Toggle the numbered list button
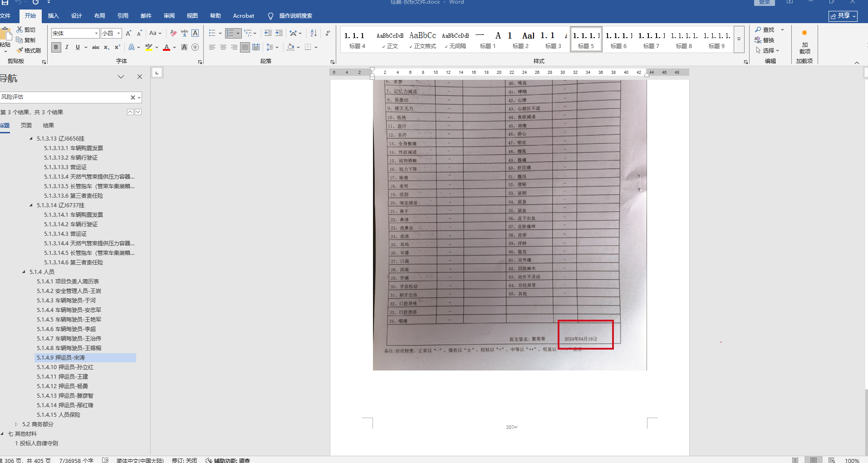This screenshot has height=463, width=868. click(230, 33)
